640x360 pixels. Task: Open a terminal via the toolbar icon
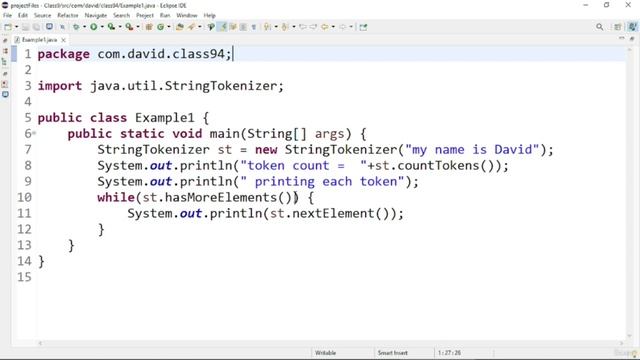[x=49, y=27]
